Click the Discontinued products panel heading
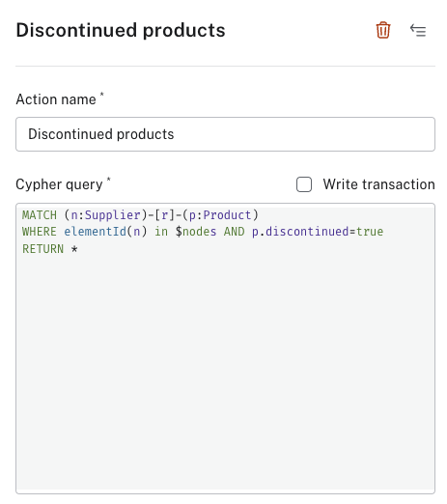Screen dimensions: 447x504 tap(121, 30)
